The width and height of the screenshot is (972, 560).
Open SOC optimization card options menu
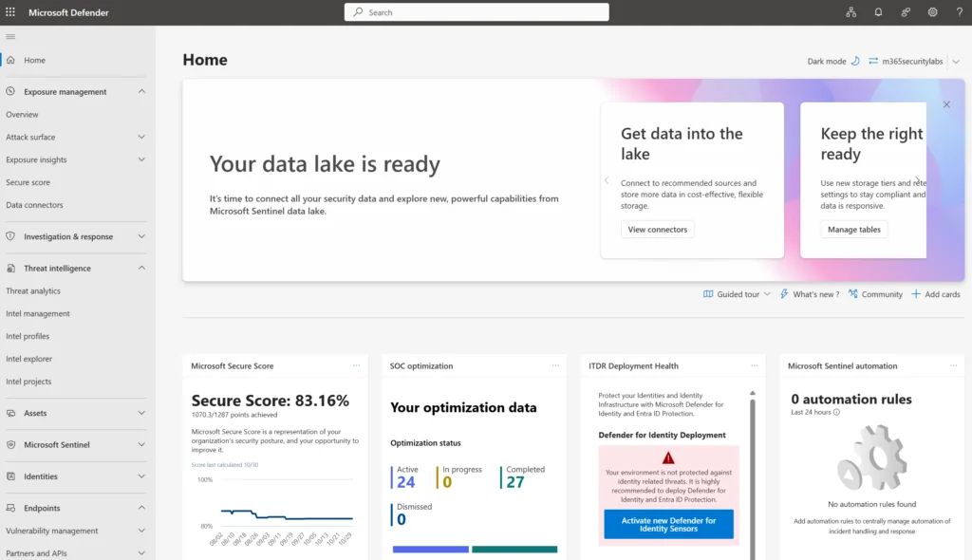tap(555, 365)
